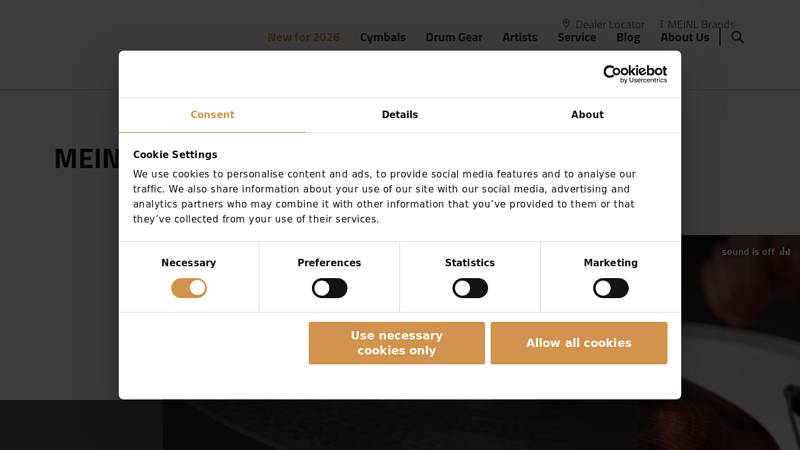Image resolution: width=800 pixels, height=450 pixels.
Task: Select the Consent tab
Action: click(x=212, y=115)
